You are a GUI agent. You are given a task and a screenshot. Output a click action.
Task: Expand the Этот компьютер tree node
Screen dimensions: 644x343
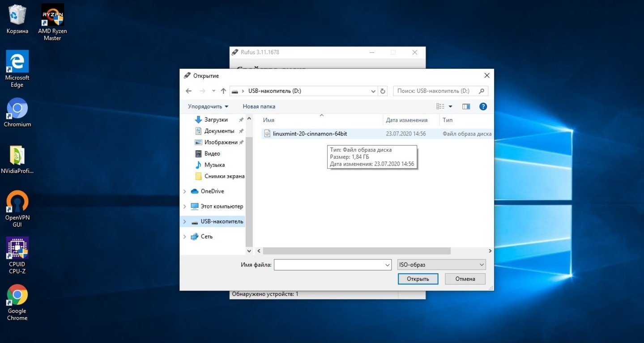[x=185, y=207]
